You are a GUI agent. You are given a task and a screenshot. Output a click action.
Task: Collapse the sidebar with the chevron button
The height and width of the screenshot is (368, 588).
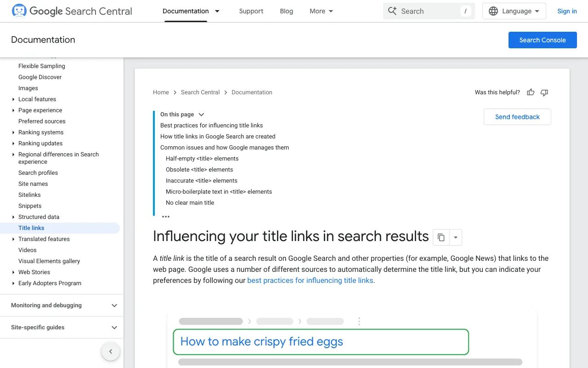(x=111, y=352)
